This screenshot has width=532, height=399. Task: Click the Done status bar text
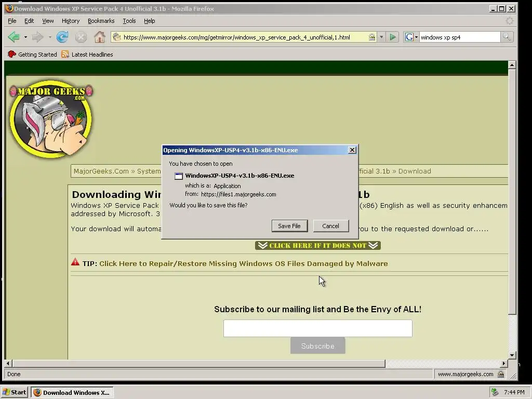(x=14, y=374)
